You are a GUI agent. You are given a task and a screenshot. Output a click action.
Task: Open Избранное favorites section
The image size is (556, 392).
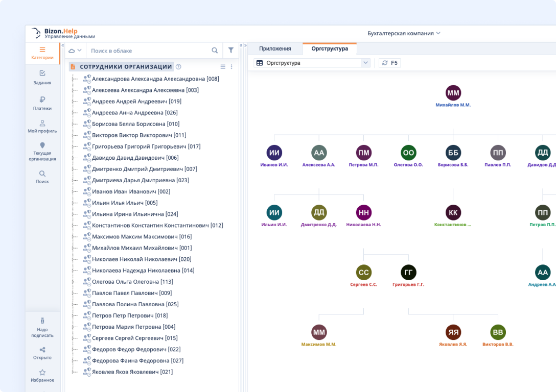coord(42,375)
